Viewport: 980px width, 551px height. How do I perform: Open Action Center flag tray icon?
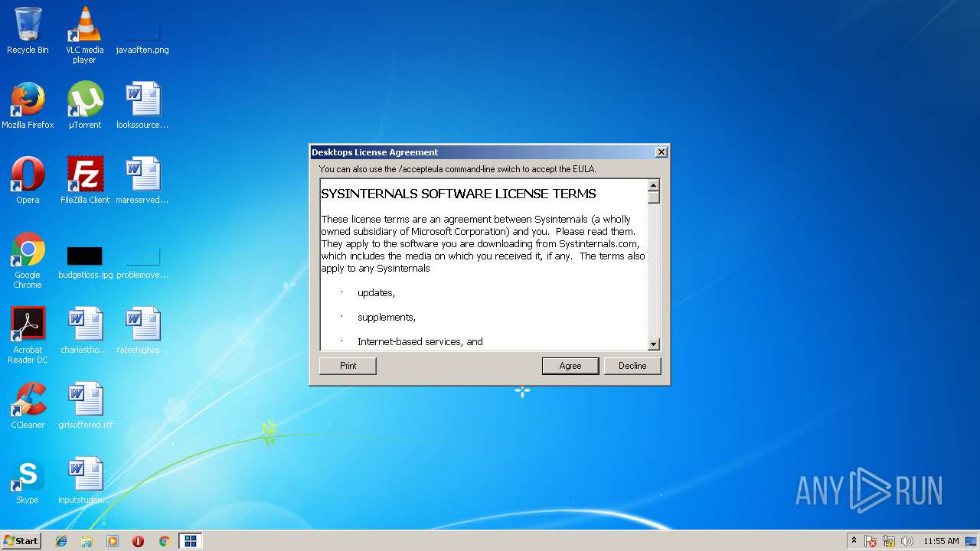[x=871, y=541]
